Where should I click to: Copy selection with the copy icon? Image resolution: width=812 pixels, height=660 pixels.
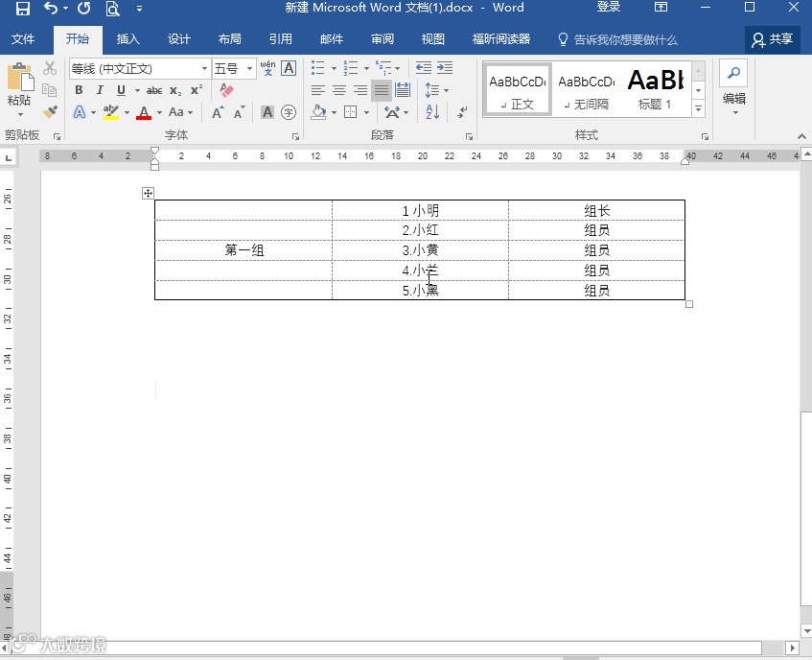[50, 90]
